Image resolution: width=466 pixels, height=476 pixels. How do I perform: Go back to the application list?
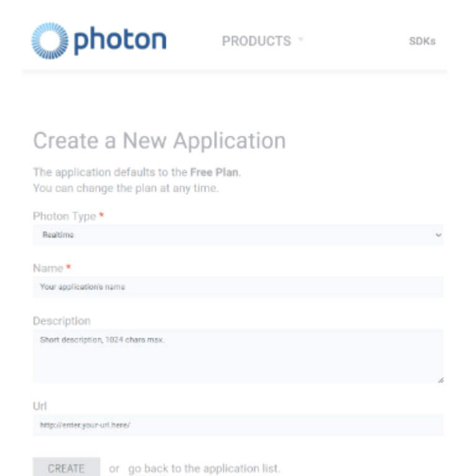point(204,468)
